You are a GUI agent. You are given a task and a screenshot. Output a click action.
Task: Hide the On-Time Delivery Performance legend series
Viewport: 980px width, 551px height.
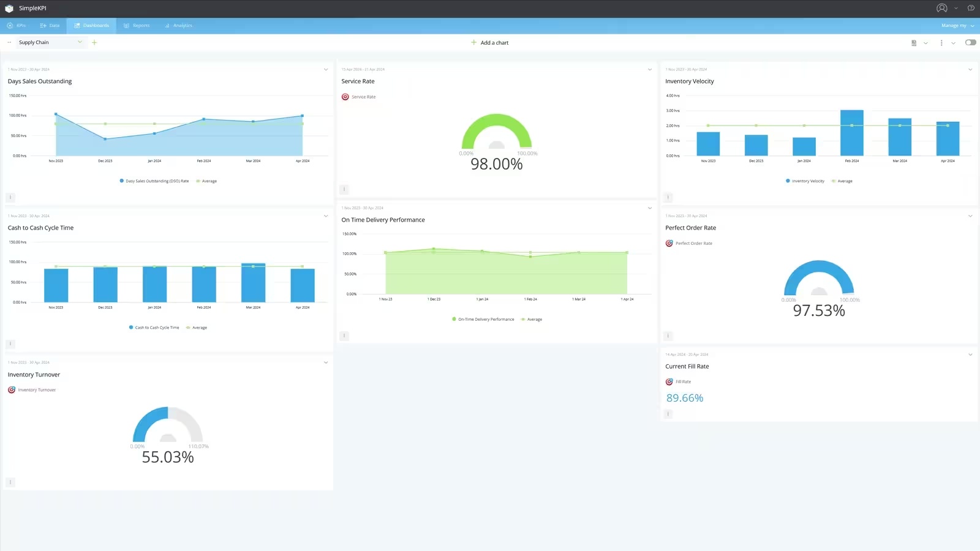(483, 319)
